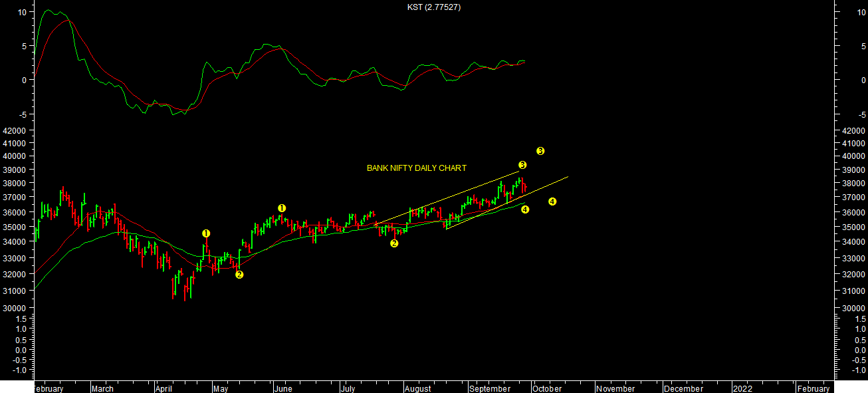868x393 pixels.
Task: Click the wave 3 marker at the upper trendline end
Action: [x=522, y=165]
